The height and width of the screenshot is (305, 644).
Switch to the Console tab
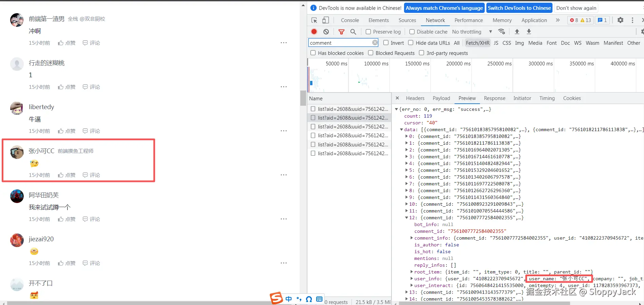click(350, 20)
